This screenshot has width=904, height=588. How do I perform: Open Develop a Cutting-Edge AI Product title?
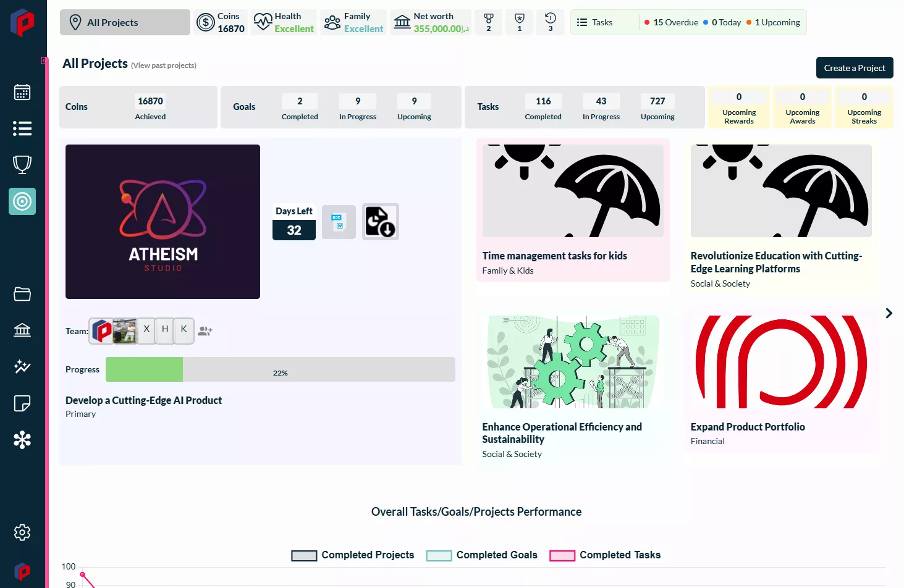pyautogui.click(x=143, y=400)
